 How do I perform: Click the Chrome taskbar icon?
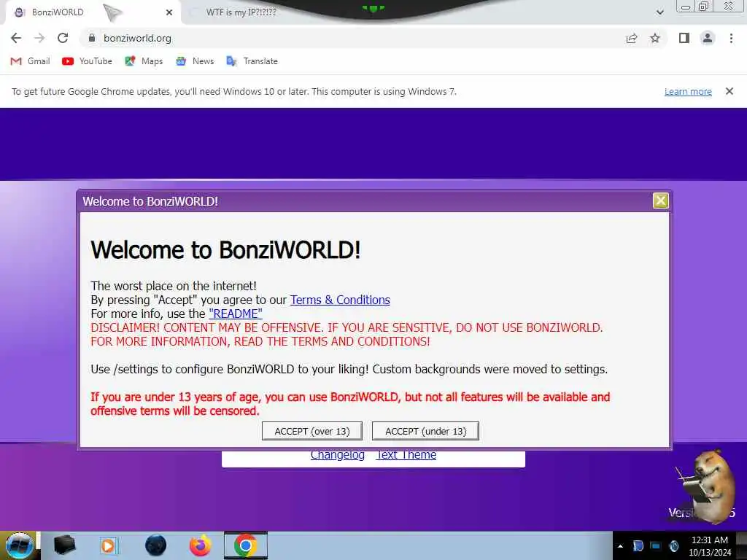[x=246, y=545]
